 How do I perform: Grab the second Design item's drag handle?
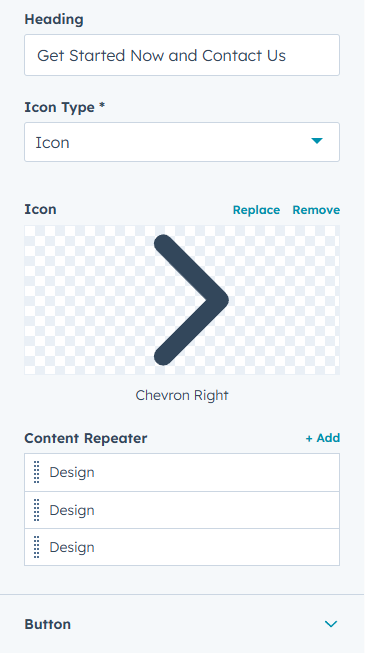(x=37, y=510)
